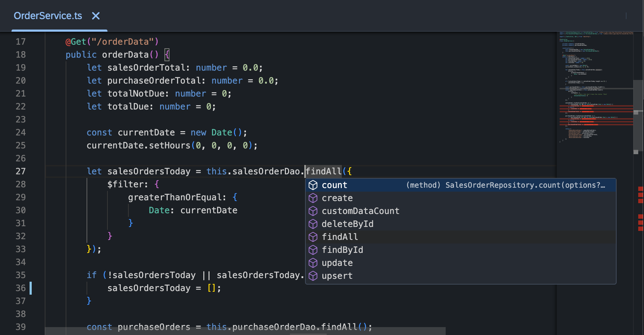Click cube icon beside update
This screenshot has width=644, height=335.
point(313,263)
